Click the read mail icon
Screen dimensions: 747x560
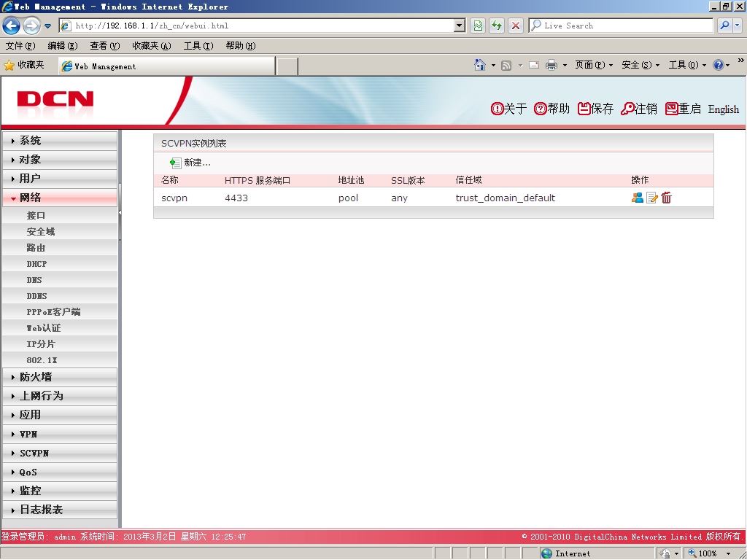(534, 65)
